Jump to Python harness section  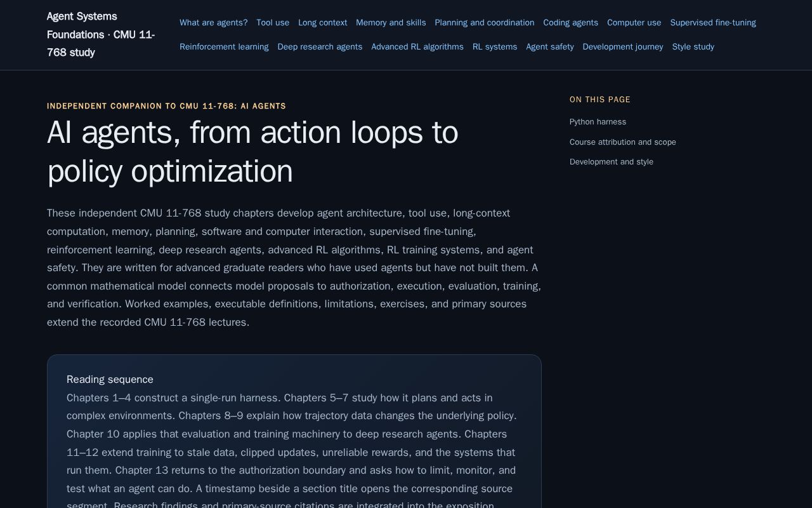point(598,122)
